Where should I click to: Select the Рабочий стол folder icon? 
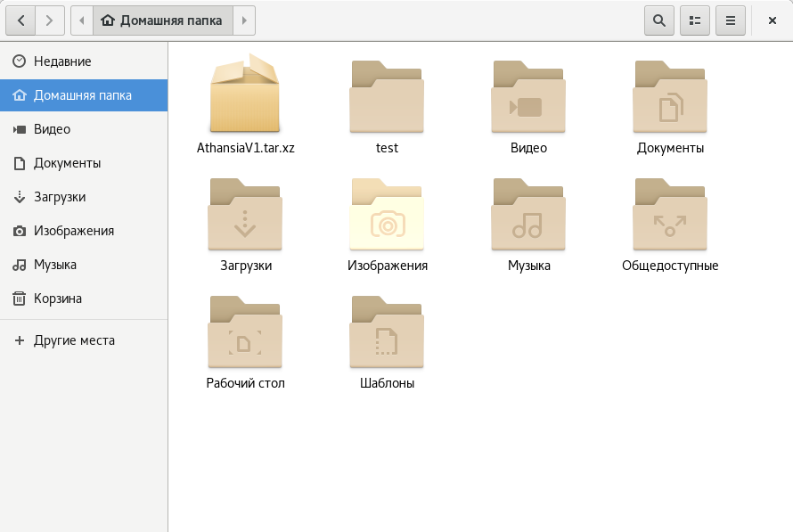(x=245, y=332)
